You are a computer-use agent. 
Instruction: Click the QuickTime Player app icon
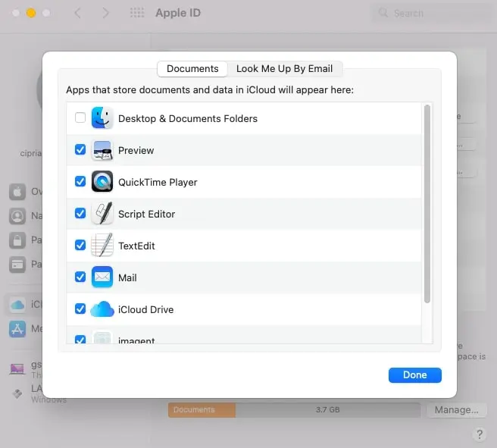point(102,182)
